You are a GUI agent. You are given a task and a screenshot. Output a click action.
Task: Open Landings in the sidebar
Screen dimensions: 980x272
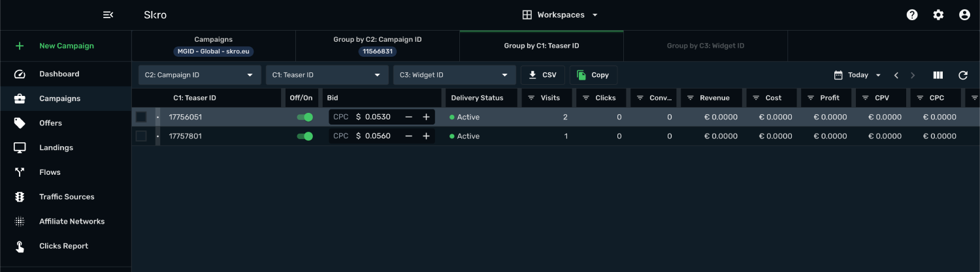coord(65,147)
